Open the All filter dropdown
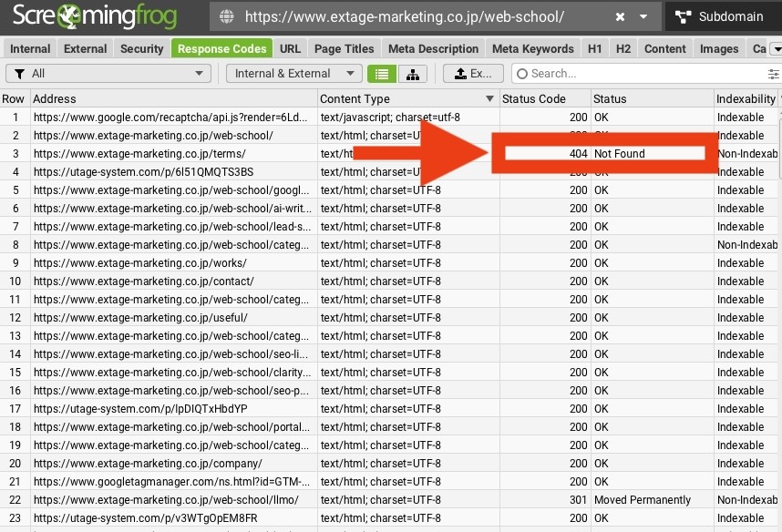Image resolution: width=782 pixels, height=532 pixels. click(x=108, y=74)
